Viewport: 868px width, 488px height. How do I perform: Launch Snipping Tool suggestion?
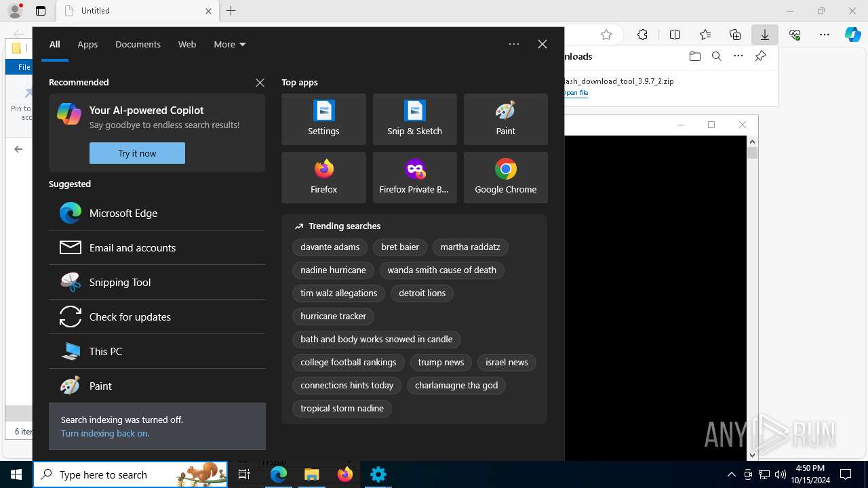(x=157, y=282)
